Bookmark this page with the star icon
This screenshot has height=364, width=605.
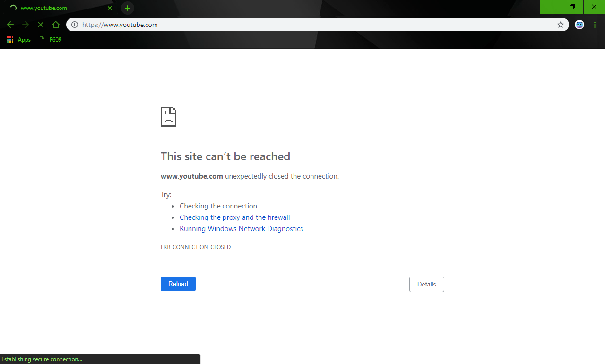pyautogui.click(x=561, y=25)
